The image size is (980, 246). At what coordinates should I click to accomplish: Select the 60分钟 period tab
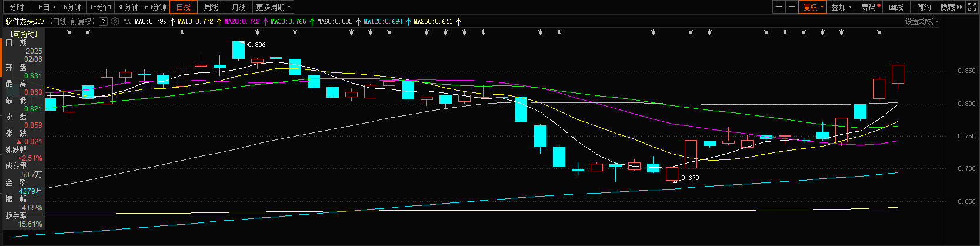[156, 7]
